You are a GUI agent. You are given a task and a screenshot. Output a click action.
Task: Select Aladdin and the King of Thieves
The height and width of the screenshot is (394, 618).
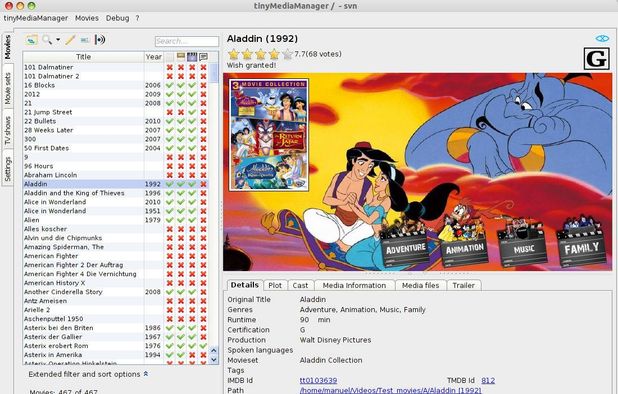pos(116,193)
